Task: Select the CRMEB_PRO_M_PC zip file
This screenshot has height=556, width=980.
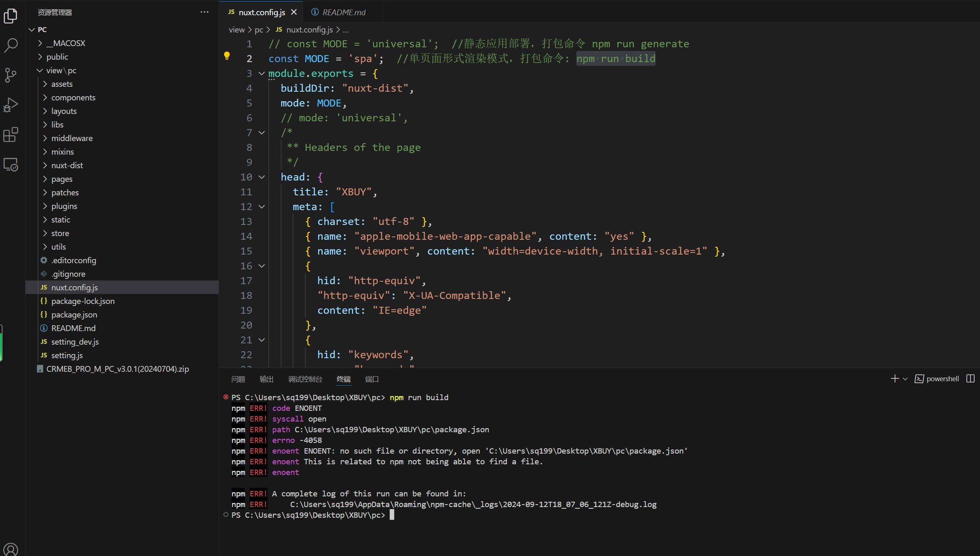Action: pyautogui.click(x=122, y=369)
